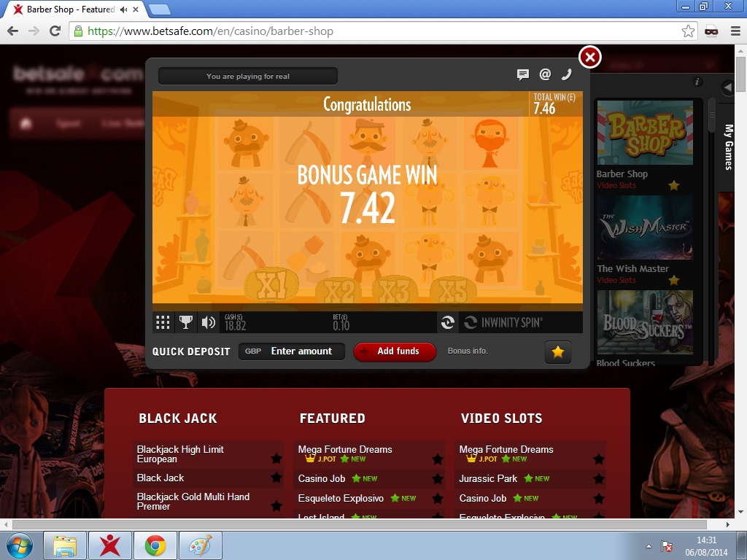This screenshot has width=747, height=560.
Task: Favourite Blackjack Gold Multi Hand Premier star
Action: tap(276, 506)
